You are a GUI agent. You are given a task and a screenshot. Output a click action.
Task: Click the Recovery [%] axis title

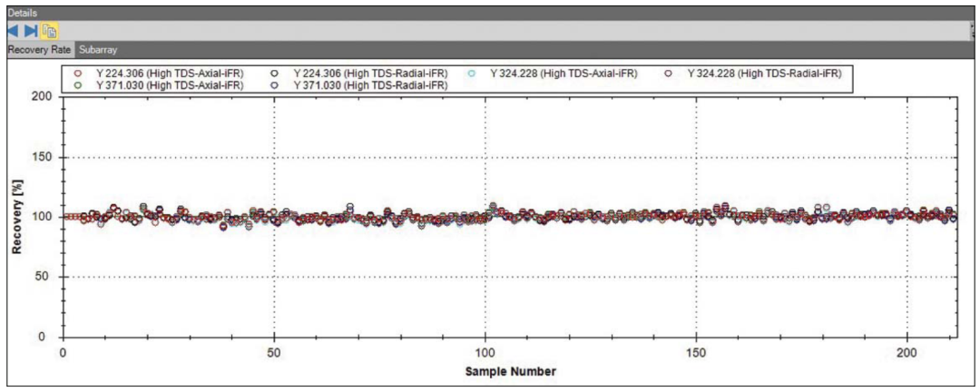[16, 216]
